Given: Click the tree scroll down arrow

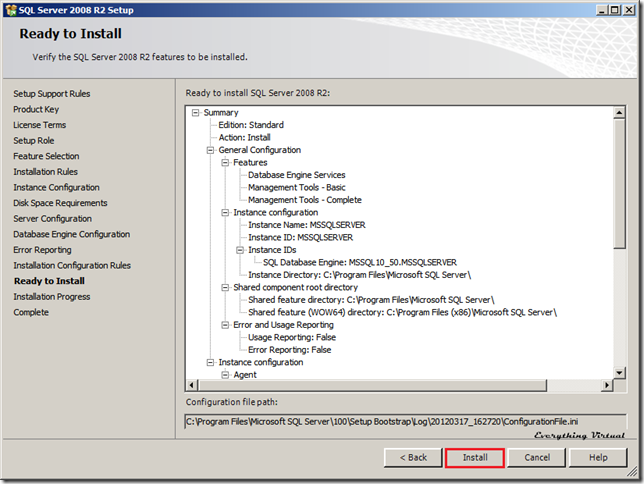Looking at the screenshot, I should click(619, 373).
